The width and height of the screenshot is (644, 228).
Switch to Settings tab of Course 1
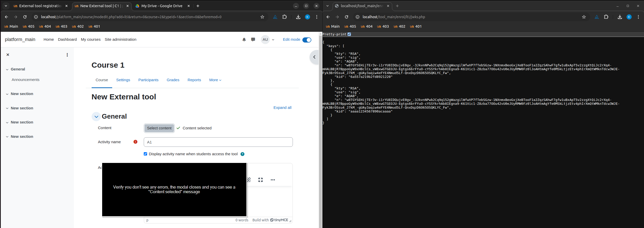click(123, 80)
